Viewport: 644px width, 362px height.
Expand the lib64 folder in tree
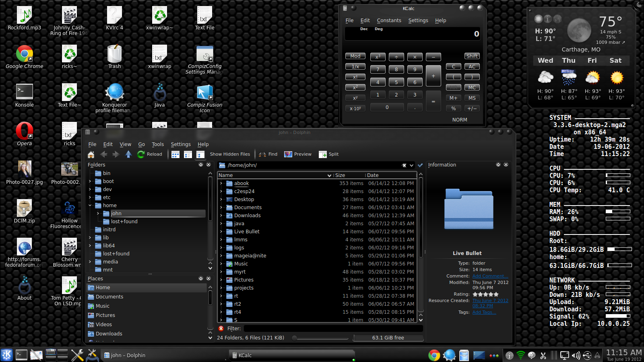90,246
